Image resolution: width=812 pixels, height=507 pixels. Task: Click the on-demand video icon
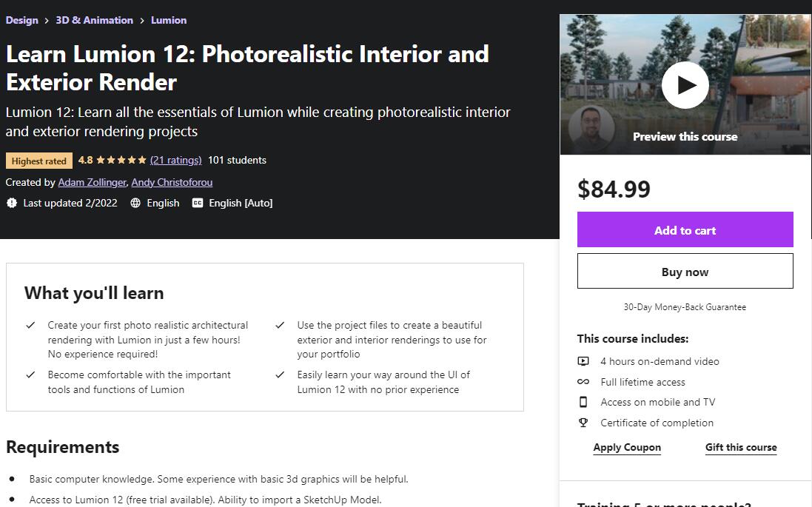click(583, 361)
